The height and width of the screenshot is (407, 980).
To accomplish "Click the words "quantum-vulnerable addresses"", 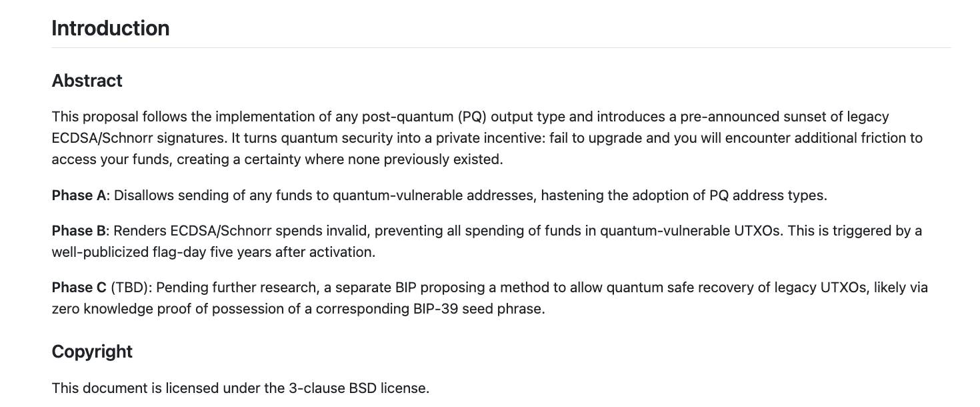I will tap(433, 195).
